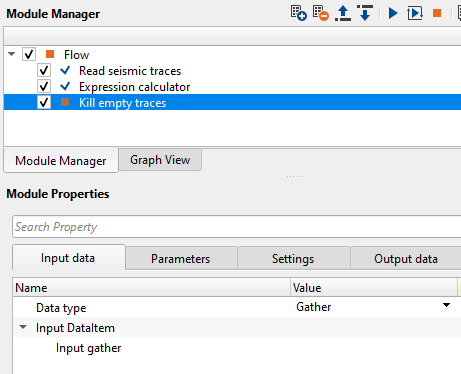Screen dimensions: 461x374
Task: Open the Output data tab
Action: (x=406, y=259)
